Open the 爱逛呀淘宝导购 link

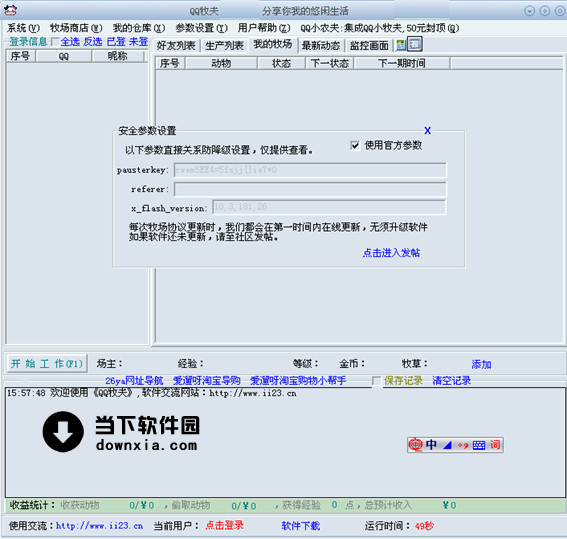(x=206, y=381)
